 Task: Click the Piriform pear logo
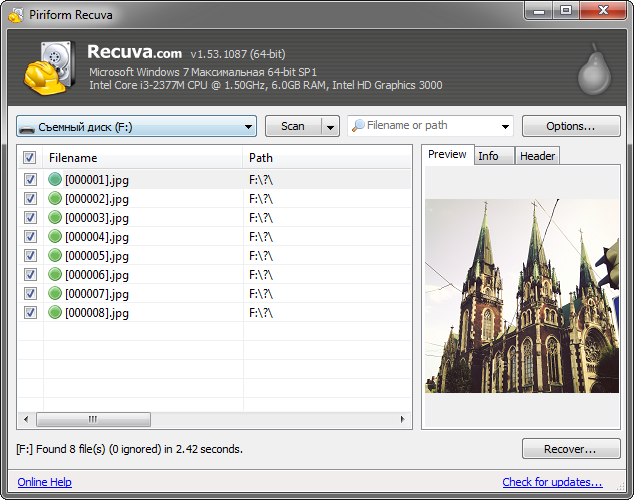pos(594,69)
